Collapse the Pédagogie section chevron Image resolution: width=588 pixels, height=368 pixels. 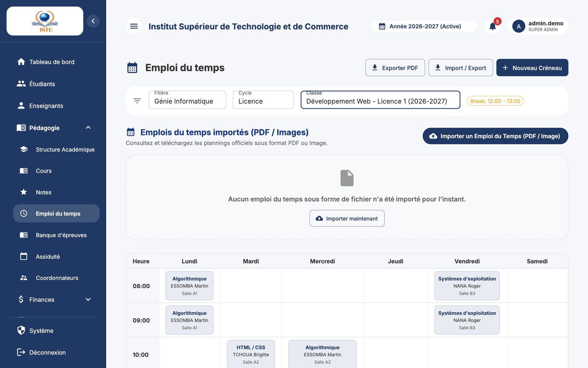88,128
